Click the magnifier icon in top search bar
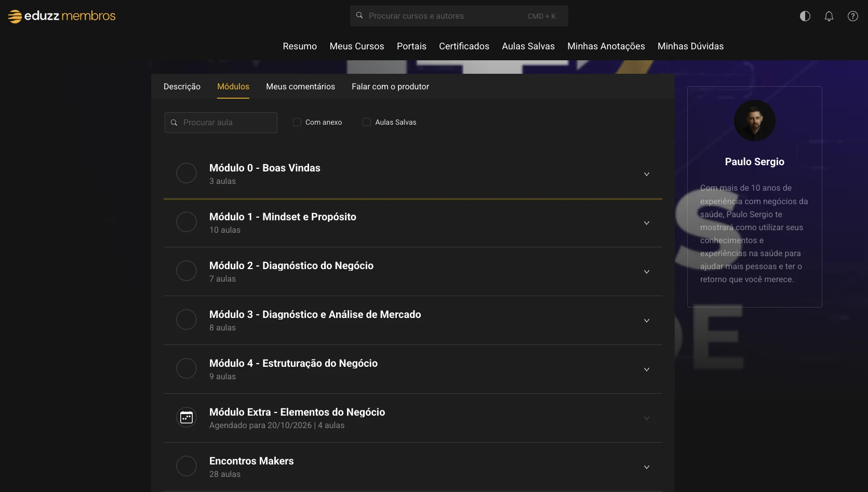 359,16
